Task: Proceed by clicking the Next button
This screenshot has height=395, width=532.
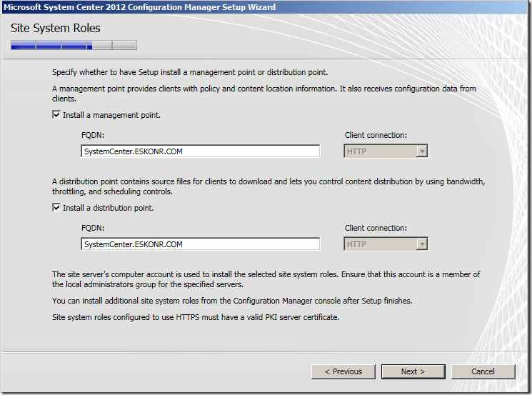Action: tap(413, 371)
